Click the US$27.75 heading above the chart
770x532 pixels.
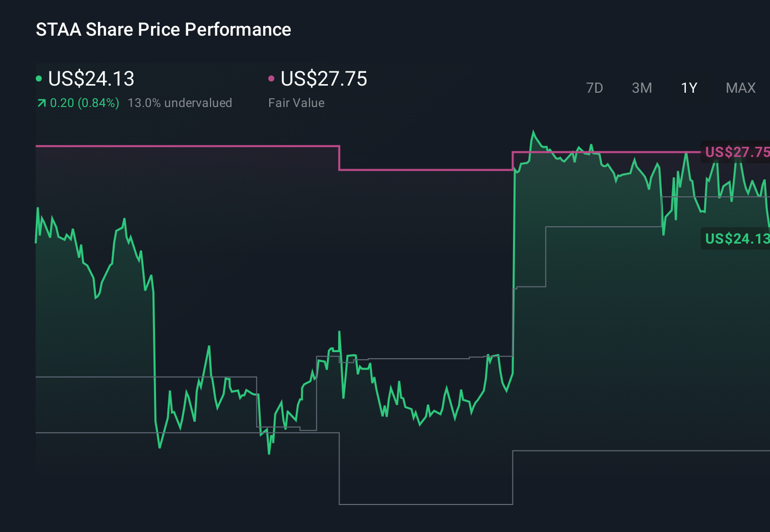point(324,78)
